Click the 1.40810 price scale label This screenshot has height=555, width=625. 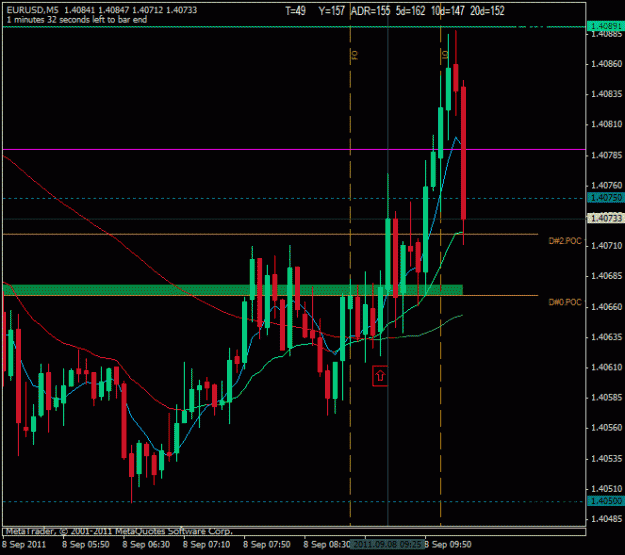(606, 124)
